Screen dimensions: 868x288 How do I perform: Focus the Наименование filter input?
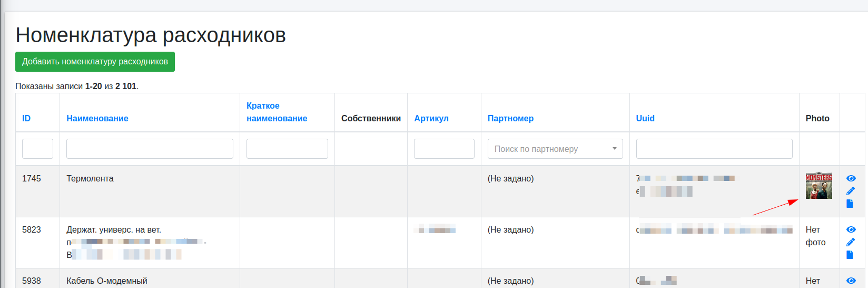click(x=150, y=149)
